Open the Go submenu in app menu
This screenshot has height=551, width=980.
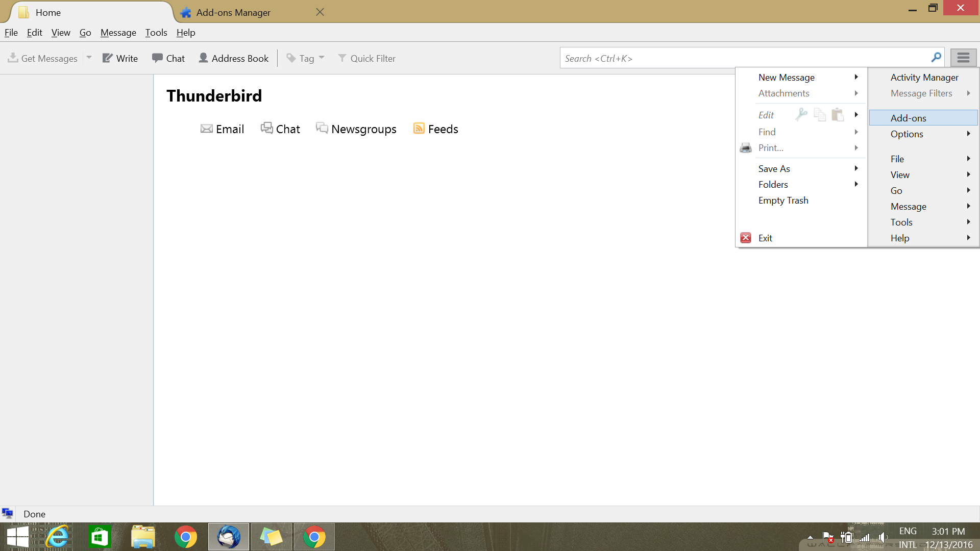pos(924,190)
